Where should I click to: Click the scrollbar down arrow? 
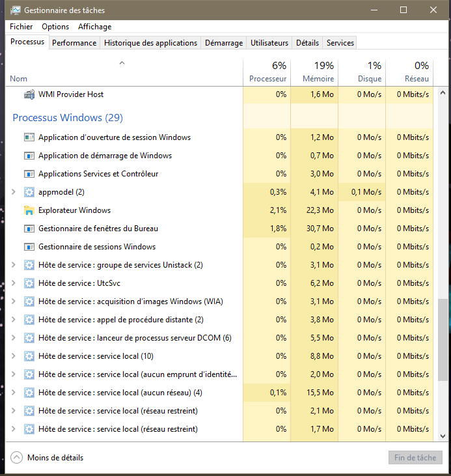click(443, 436)
